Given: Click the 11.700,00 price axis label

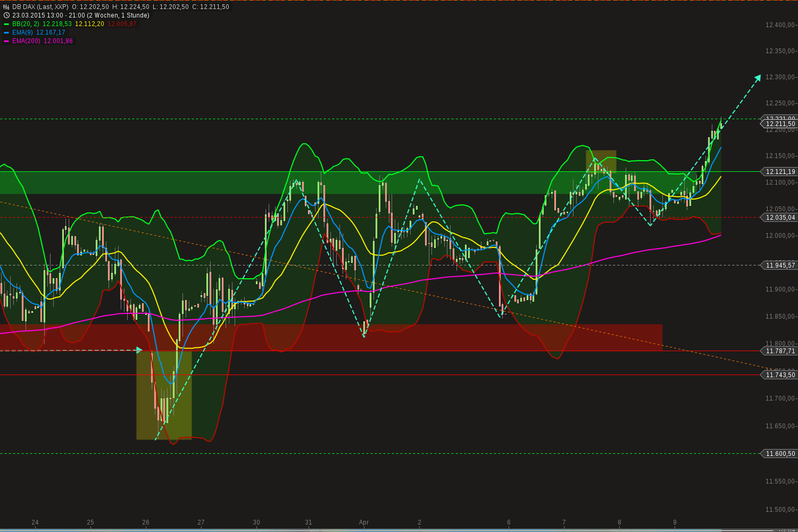Looking at the screenshot, I should tap(780, 398).
